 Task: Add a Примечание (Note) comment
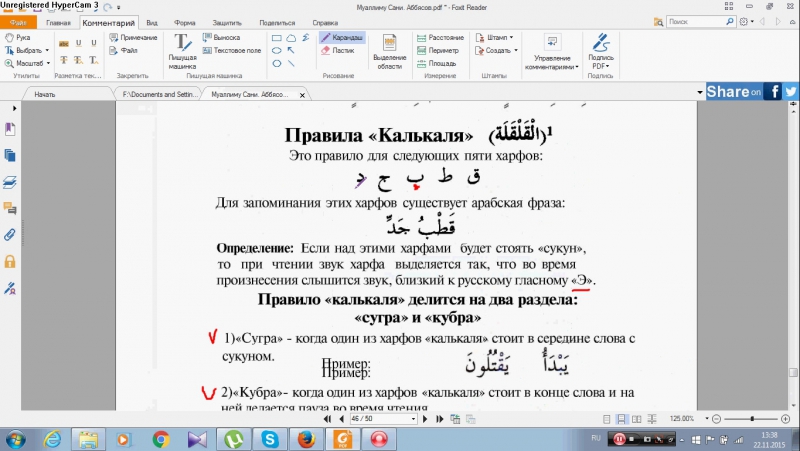coord(133,37)
